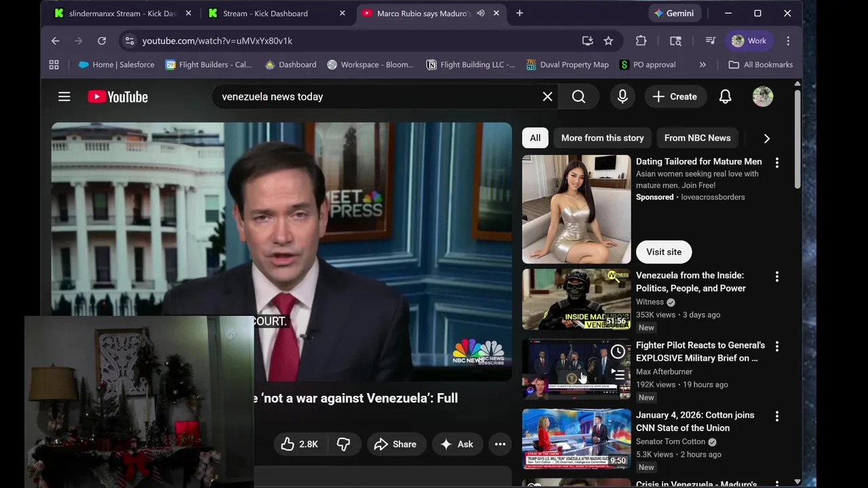
Task: Open January 4, 2026 Cotton CNN thumbnail
Action: [576, 439]
